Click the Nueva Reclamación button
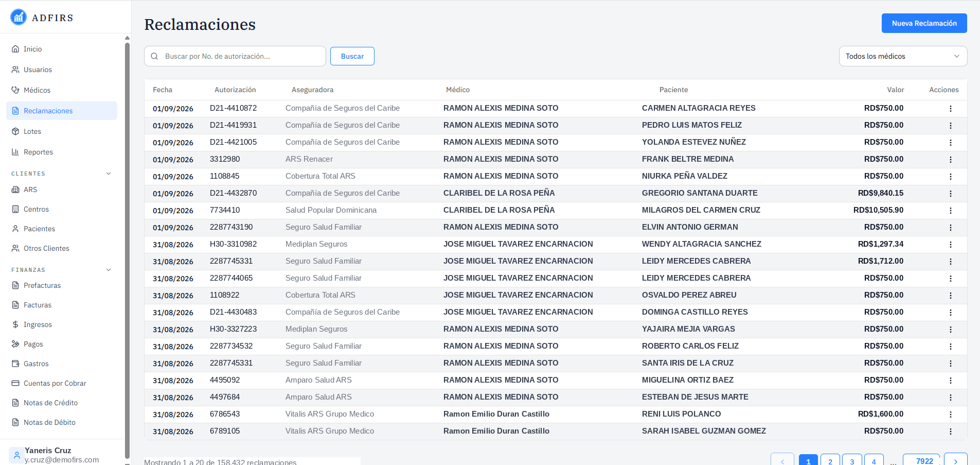This screenshot has width=980, height=465. pos(924,23)
